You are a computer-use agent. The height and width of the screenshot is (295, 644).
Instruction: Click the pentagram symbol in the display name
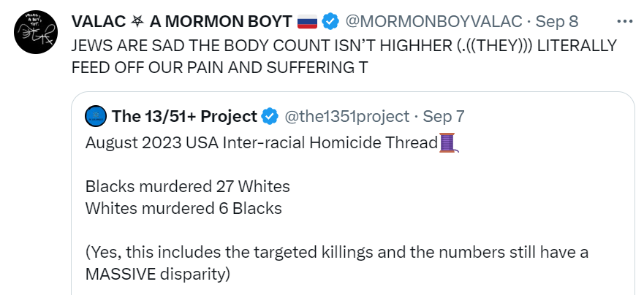pos(137,21)
